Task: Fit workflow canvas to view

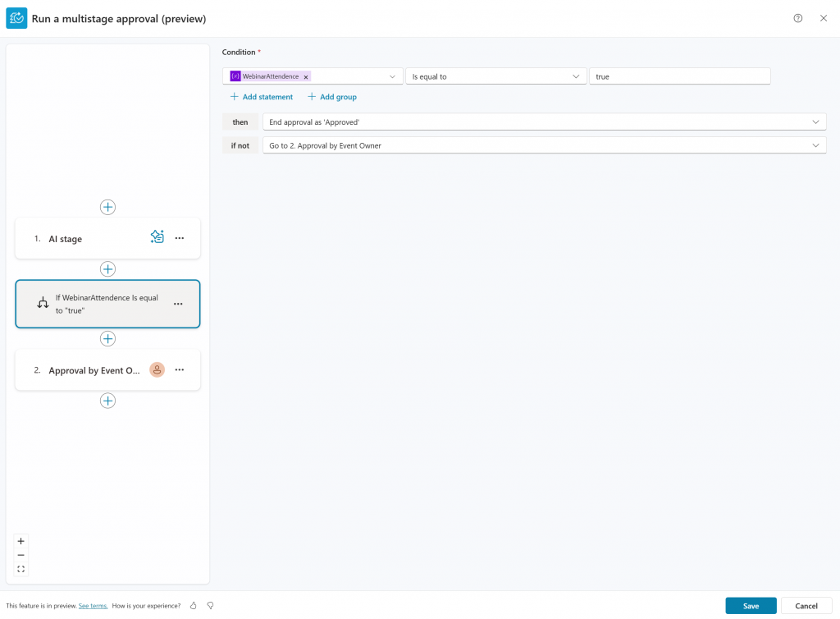Action: (21, 569)
